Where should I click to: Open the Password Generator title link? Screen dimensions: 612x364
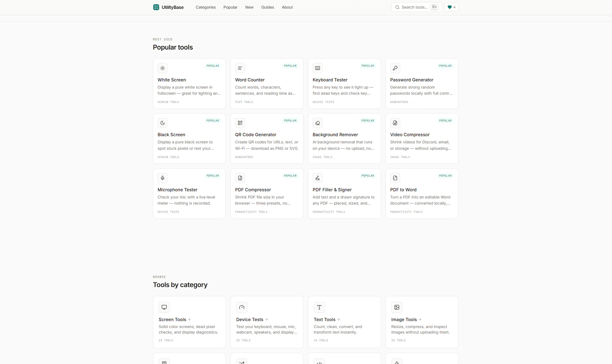[x=412, y=80]
